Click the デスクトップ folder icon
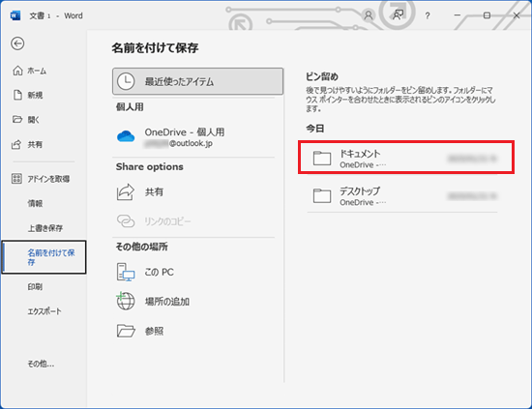Image resolution: width=532 pixels, height=409 pixels. 322,195
